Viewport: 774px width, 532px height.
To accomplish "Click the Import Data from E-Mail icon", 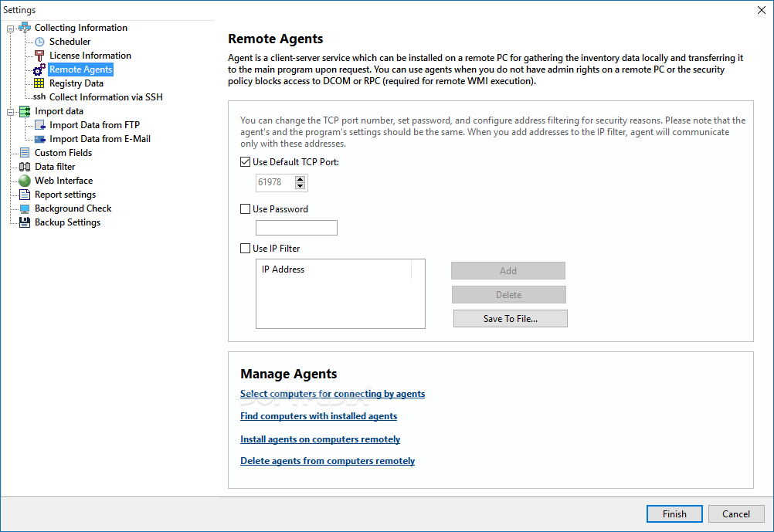I will [40, 139].
